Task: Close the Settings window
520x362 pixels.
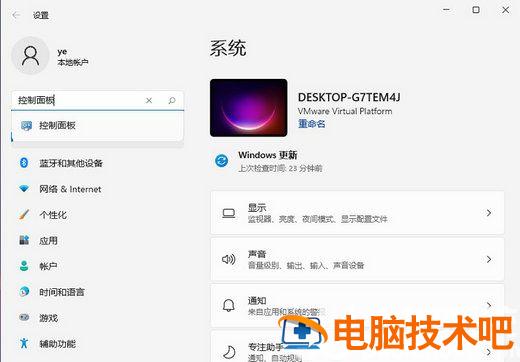Action: point(505,10)
